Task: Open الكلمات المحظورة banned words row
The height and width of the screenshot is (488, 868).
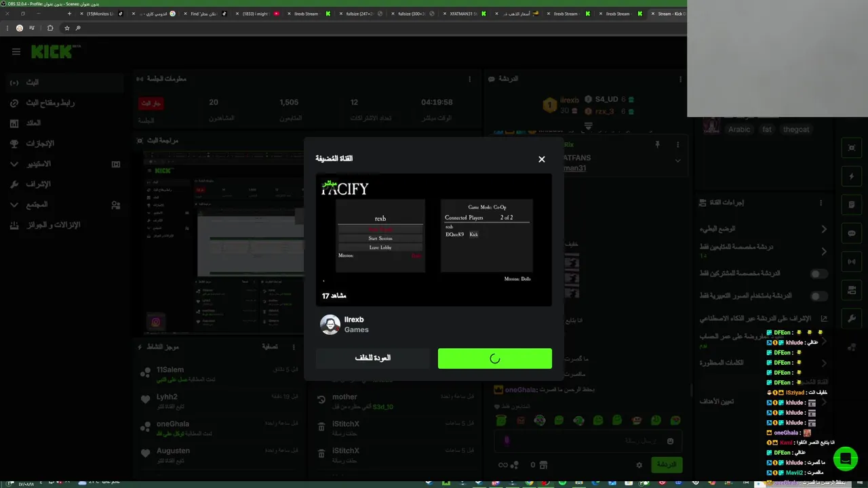Action: 764,363
